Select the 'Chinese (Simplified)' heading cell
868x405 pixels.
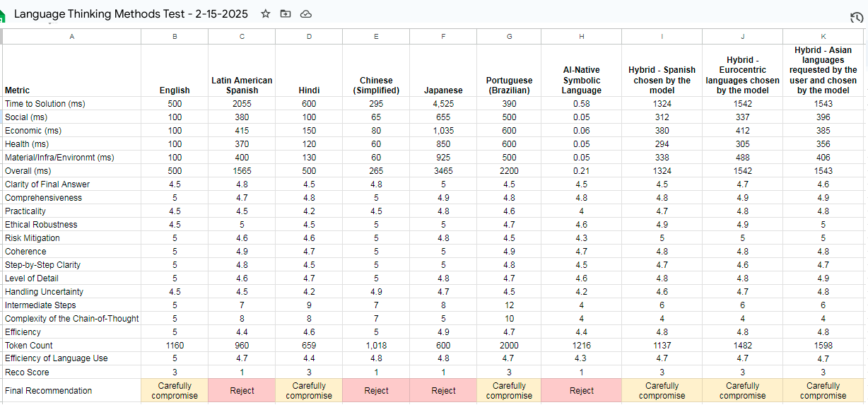376,71
